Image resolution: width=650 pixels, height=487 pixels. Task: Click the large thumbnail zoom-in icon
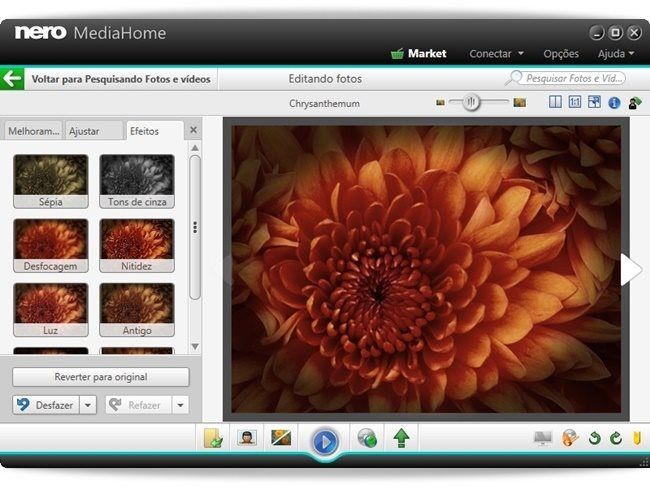pos(519,102)
